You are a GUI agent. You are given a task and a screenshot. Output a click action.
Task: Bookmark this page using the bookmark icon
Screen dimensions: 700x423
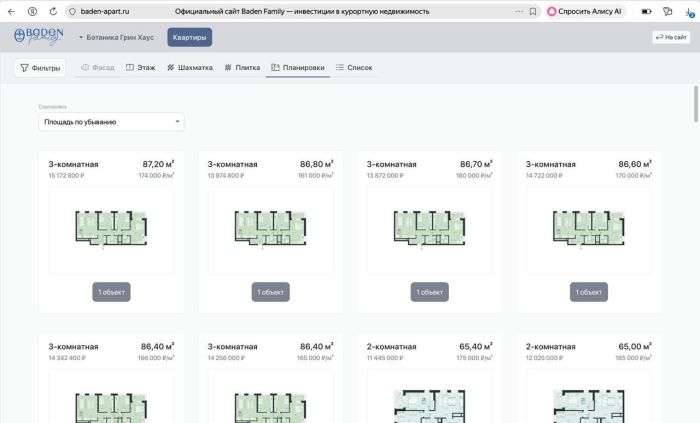coord(534,11)
